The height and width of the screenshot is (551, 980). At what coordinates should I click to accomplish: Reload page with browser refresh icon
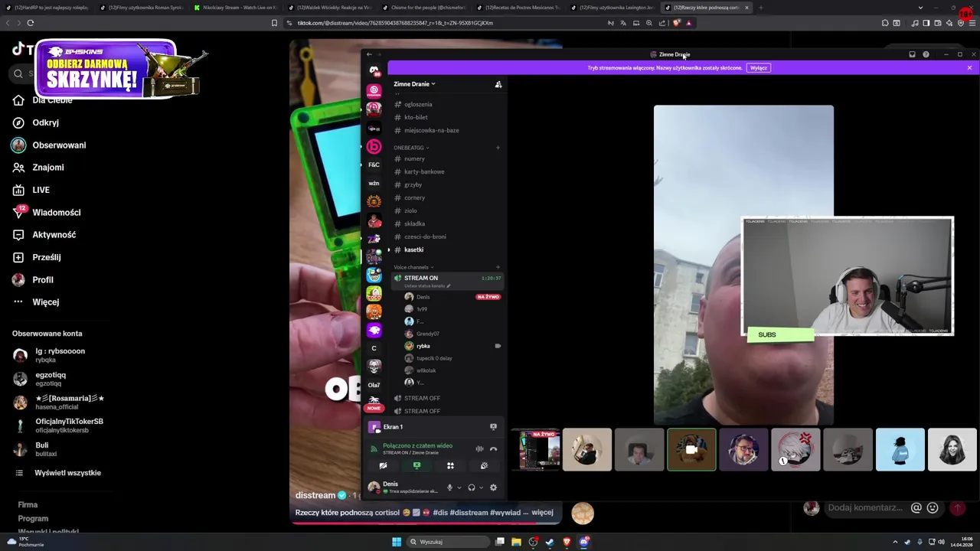[30, 23]
